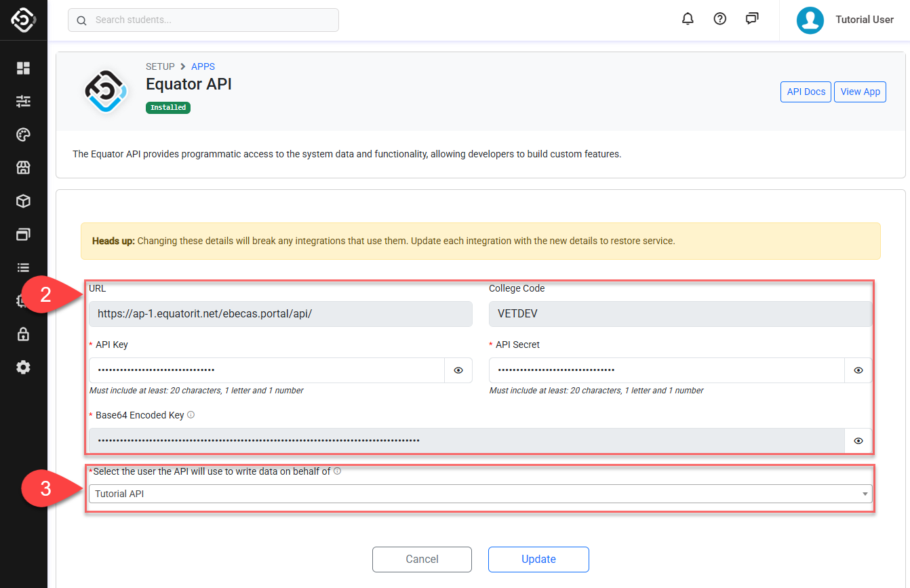This screenshot has width=910, height=588.
Task: Click the help question mark icon
Action: (720, 19)
